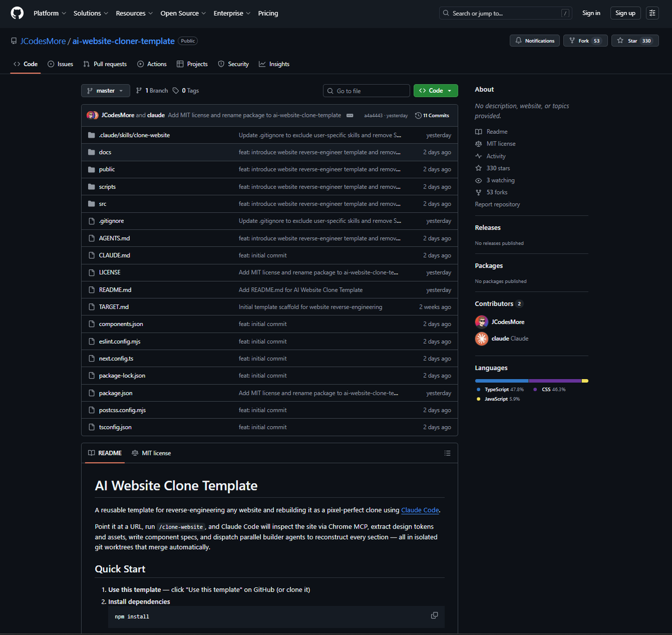Click the Sign in link
Viewport: 672px width, 635px height.
[591, 13]
